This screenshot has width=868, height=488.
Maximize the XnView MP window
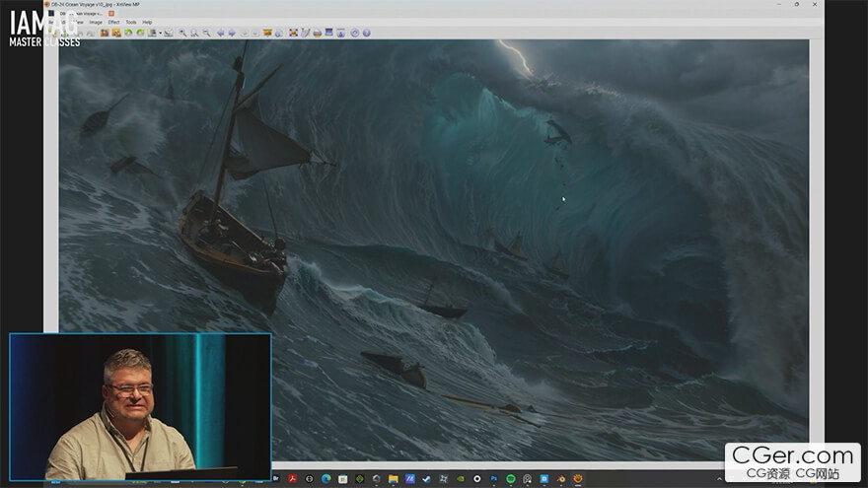[797, 4]
